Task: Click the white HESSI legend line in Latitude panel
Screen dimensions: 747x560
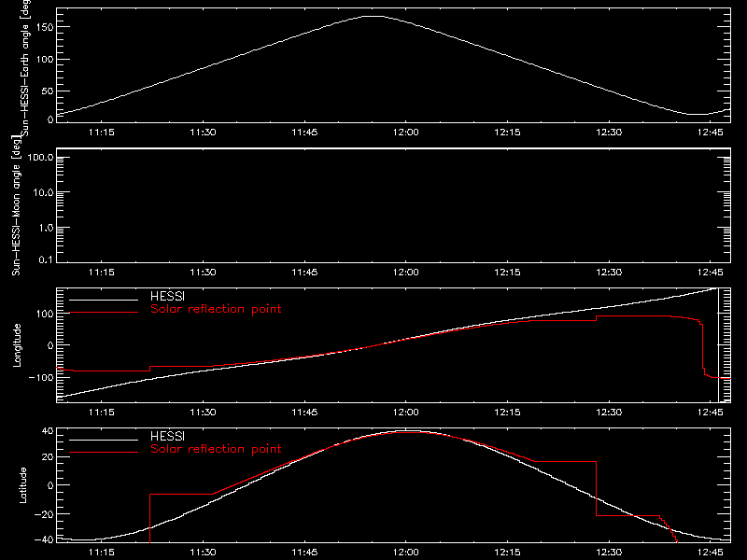Action: coord(104,440)
